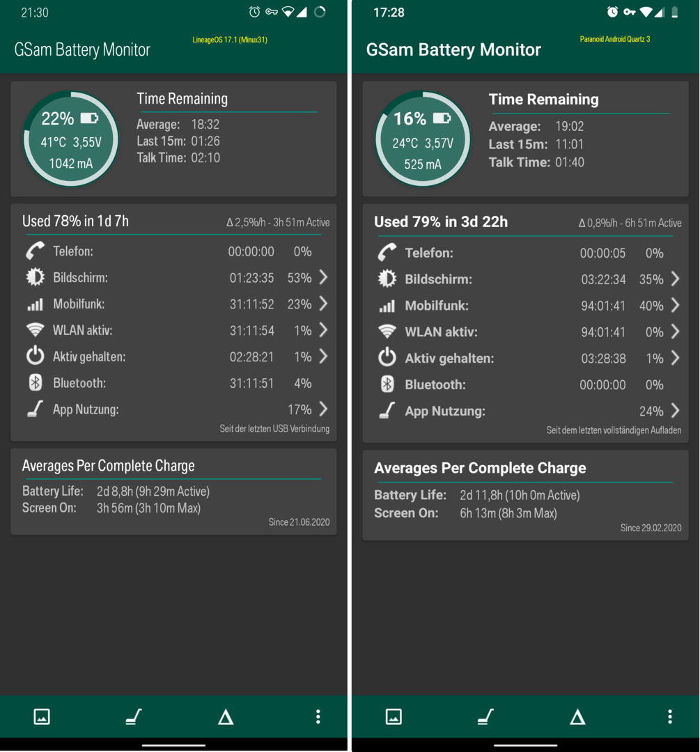
Task: Tap Wi-Fi icon beside WLAN aktiv 31:11:54
Action: [35, 330]
